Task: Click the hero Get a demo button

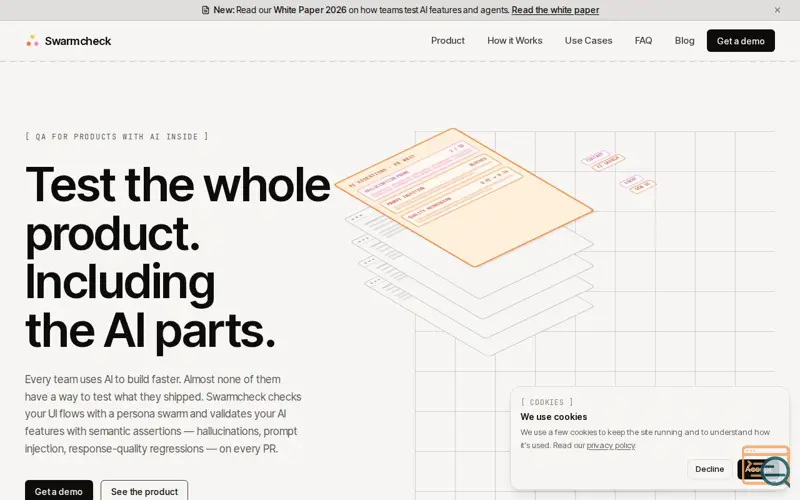Action: pyautogui.click(x=59, y=491)
